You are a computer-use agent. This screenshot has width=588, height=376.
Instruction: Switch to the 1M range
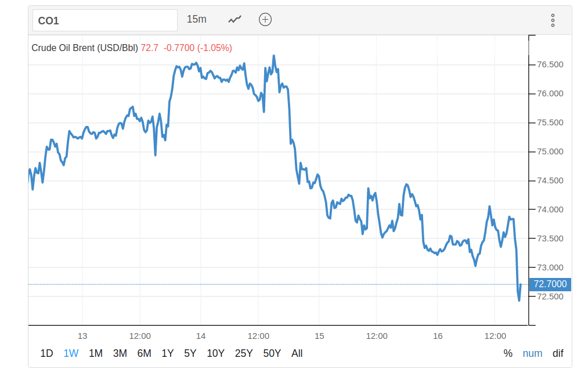[96, 353]
